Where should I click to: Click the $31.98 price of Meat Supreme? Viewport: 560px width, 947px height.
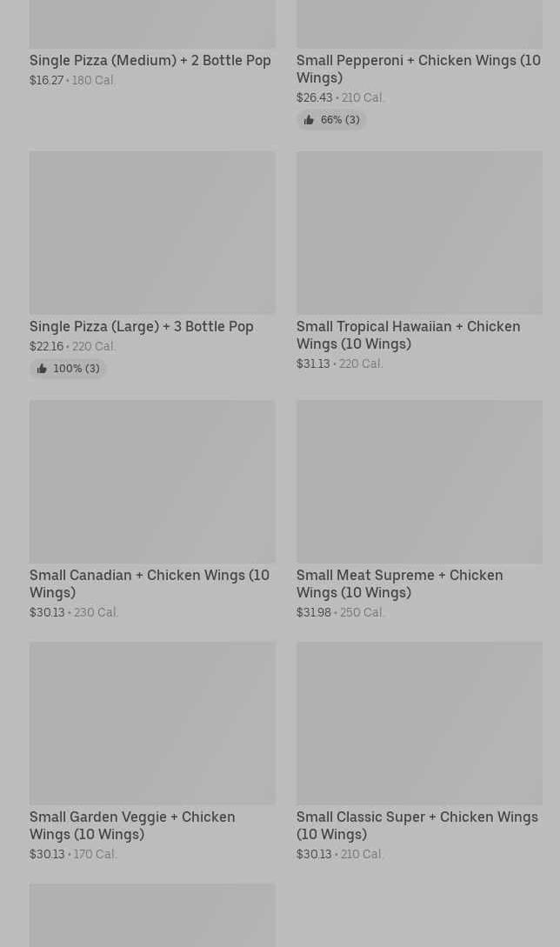coord(313,613)
